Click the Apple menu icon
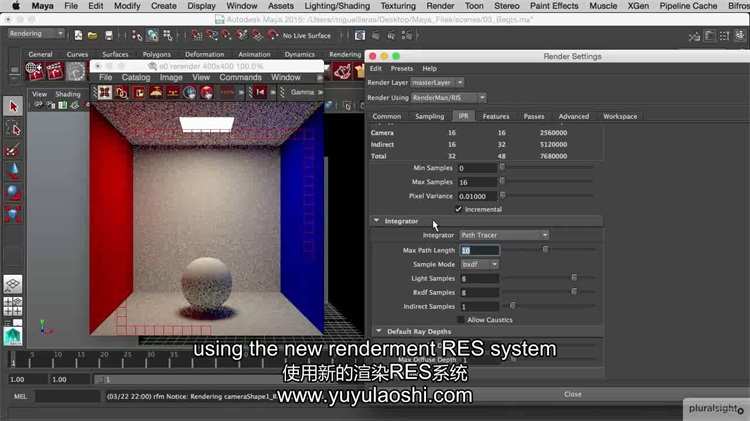The width and height of the screenshot is (750, 421). click(15, 6)
